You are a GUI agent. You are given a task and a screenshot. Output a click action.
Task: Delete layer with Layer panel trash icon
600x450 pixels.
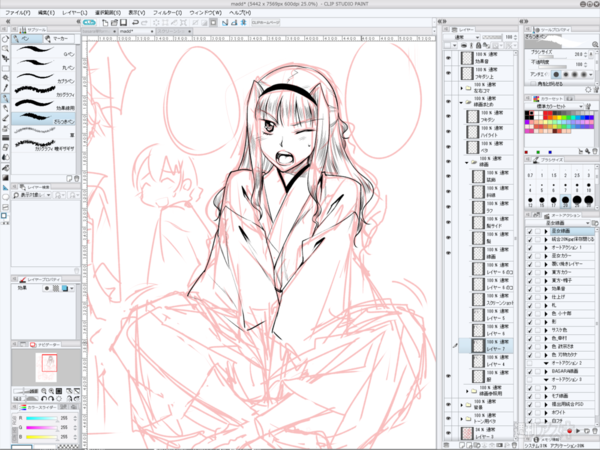click(x=514, y=445)
